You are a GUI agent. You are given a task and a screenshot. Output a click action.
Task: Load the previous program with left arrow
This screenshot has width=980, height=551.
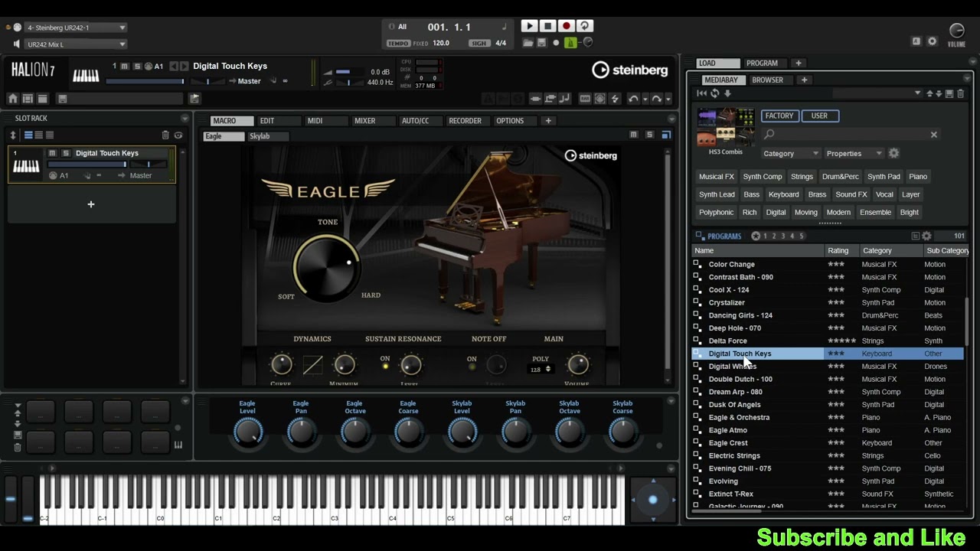(174, 67)
